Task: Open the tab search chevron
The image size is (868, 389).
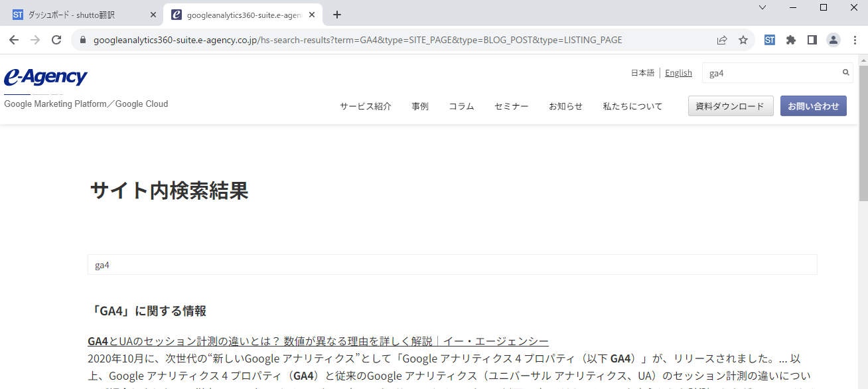Action: [x=762, y=7]
